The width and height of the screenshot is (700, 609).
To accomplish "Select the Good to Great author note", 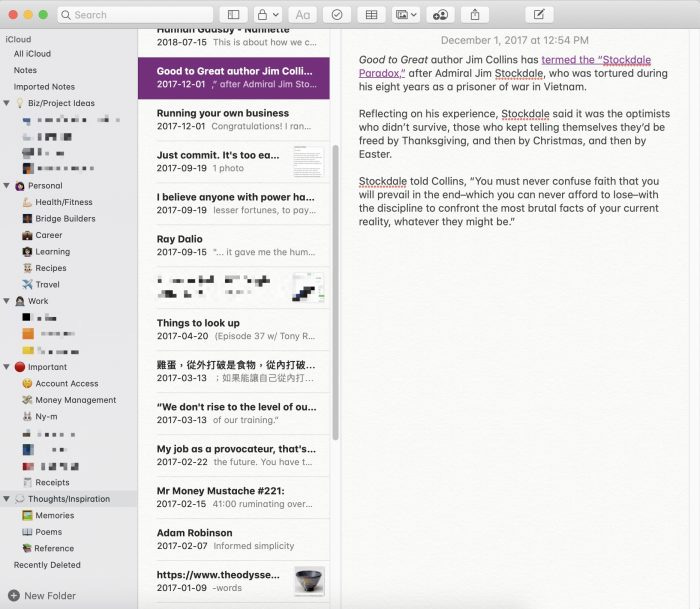I will 234,78.
